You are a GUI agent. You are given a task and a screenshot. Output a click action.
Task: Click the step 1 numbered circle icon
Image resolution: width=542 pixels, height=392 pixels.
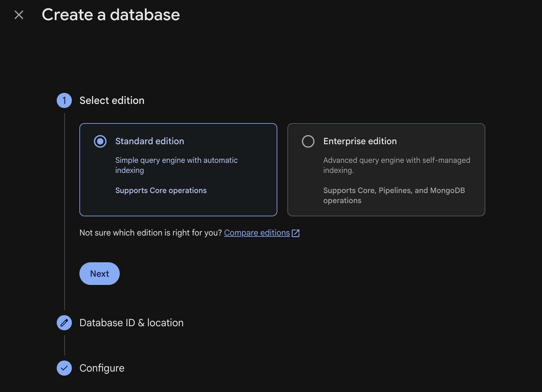[64, 100]
